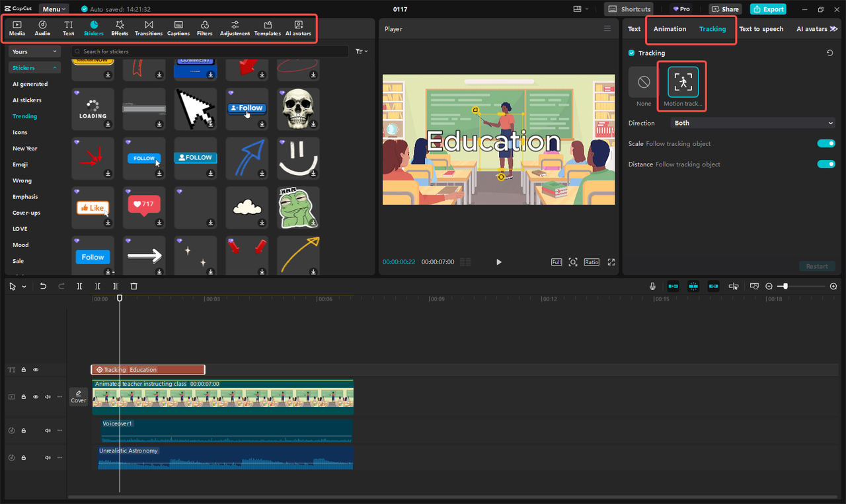Disable Scale Follow tracking object

point(826,143)
